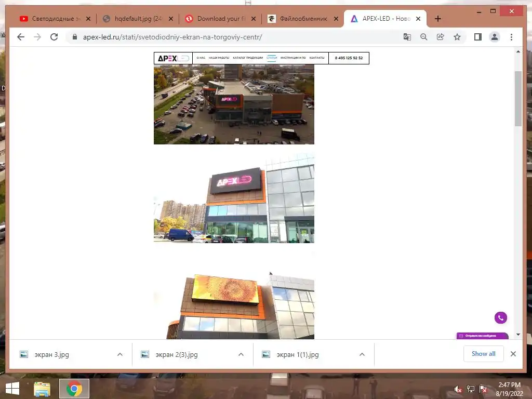The image size is (532, 399).
Task: Open the КОНТАКТЫ menu item
Action: tap(317, 58)
